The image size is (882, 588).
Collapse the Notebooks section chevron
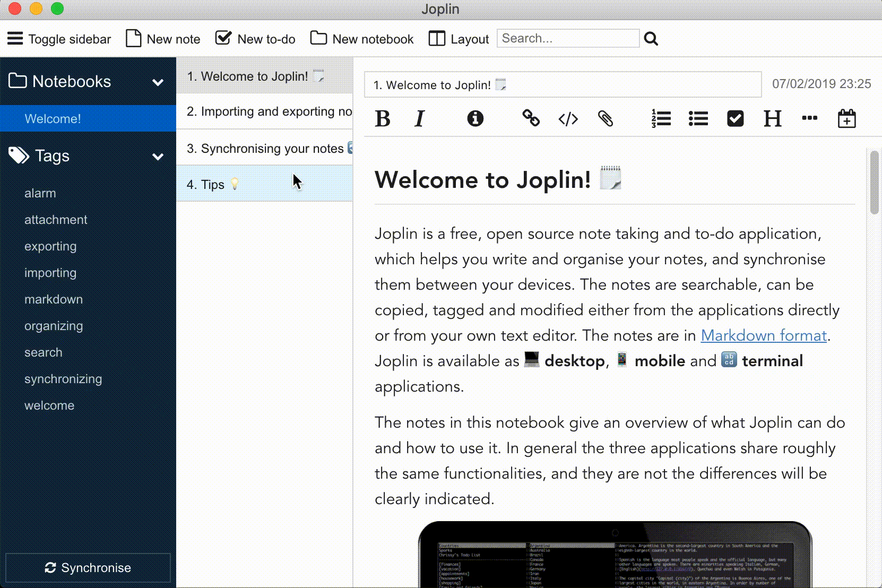(x=158, y=82)
